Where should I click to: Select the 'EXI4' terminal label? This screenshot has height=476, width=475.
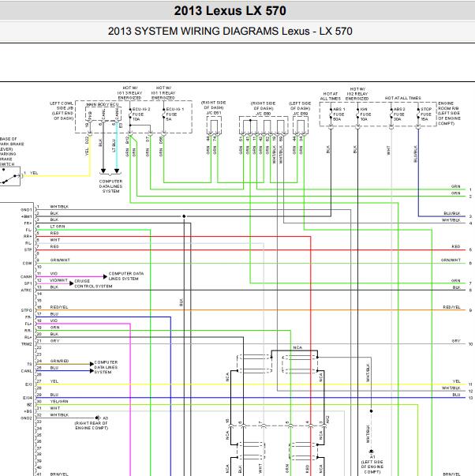(x=28, y=398)
